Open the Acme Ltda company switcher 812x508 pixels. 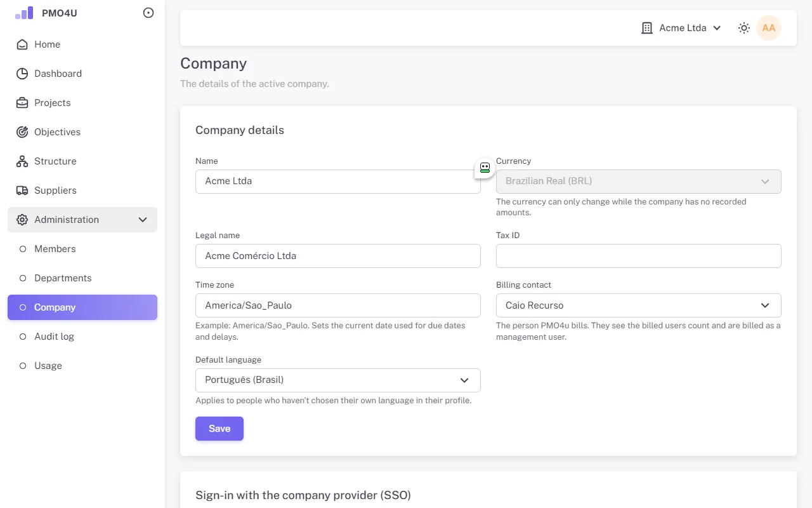click(x=681, y=28)
